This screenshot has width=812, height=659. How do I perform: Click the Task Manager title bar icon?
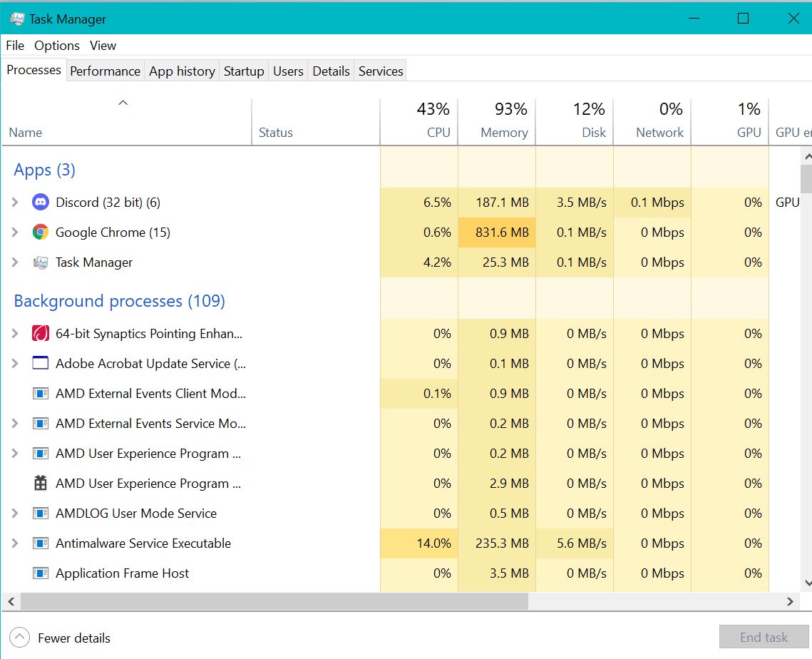point(17,19)
